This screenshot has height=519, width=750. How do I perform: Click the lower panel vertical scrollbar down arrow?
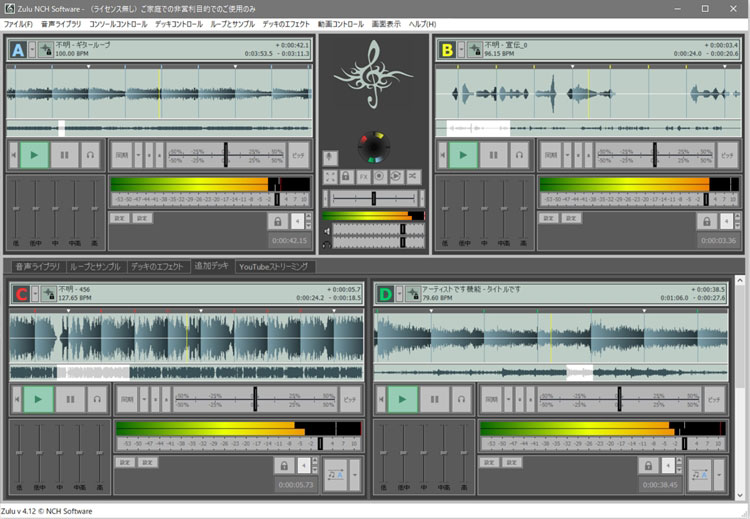740,496
